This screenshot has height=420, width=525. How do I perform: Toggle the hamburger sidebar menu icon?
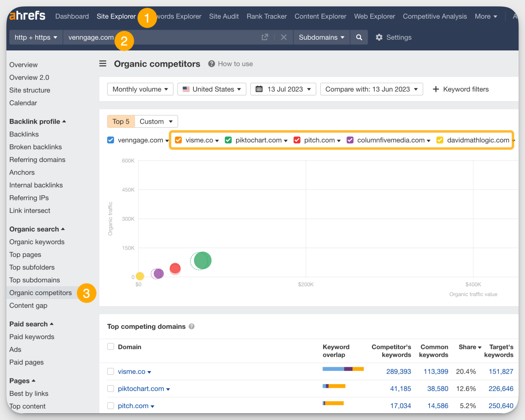(103, 64)
